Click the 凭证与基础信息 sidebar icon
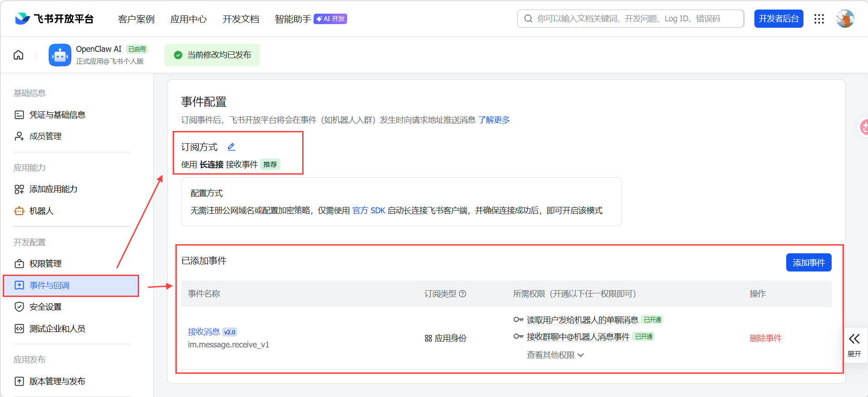 pyautogui.click(x=19, y=115)
